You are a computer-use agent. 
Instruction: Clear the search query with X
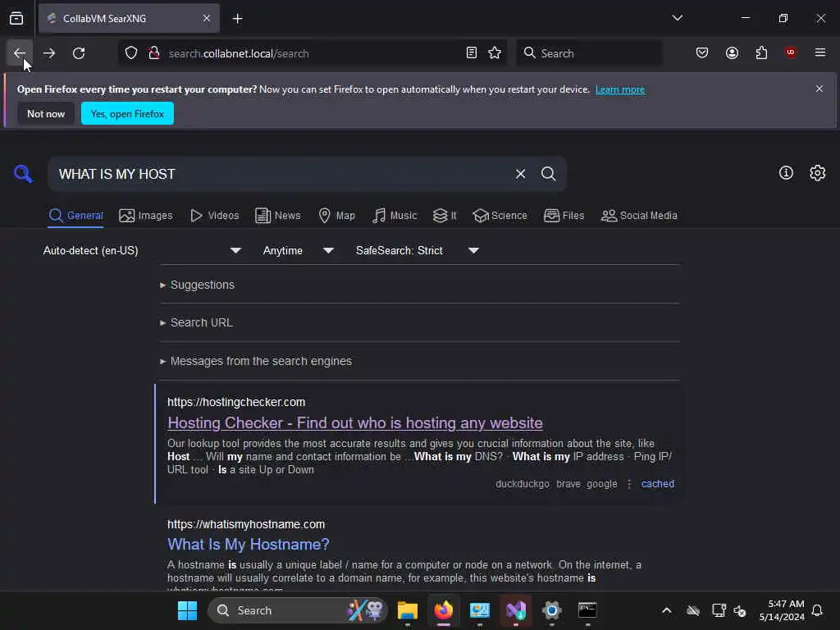520,174
